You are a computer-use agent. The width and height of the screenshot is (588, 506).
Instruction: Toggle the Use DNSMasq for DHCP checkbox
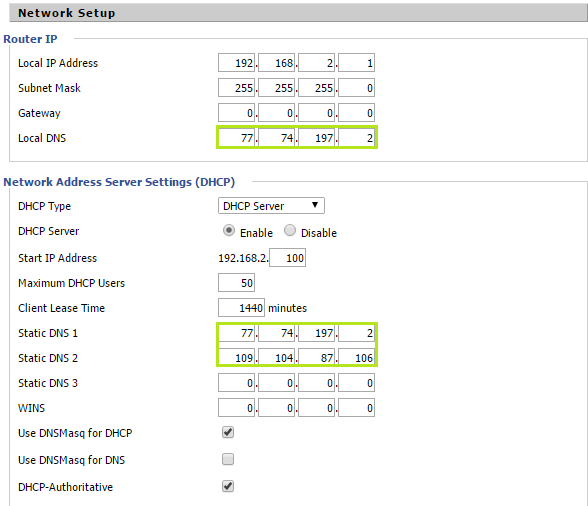point(228,432)
